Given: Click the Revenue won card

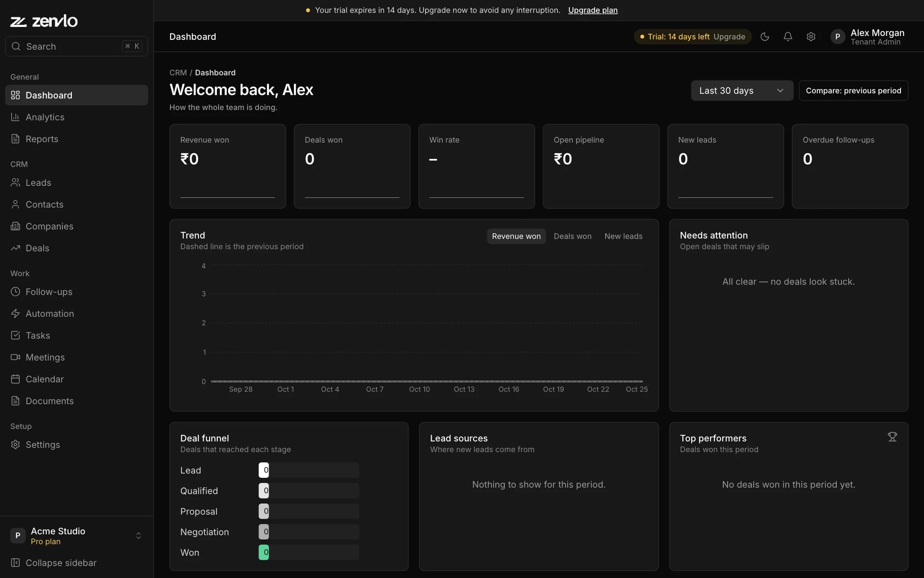Looking at the screenshot, I should (228, 166).
